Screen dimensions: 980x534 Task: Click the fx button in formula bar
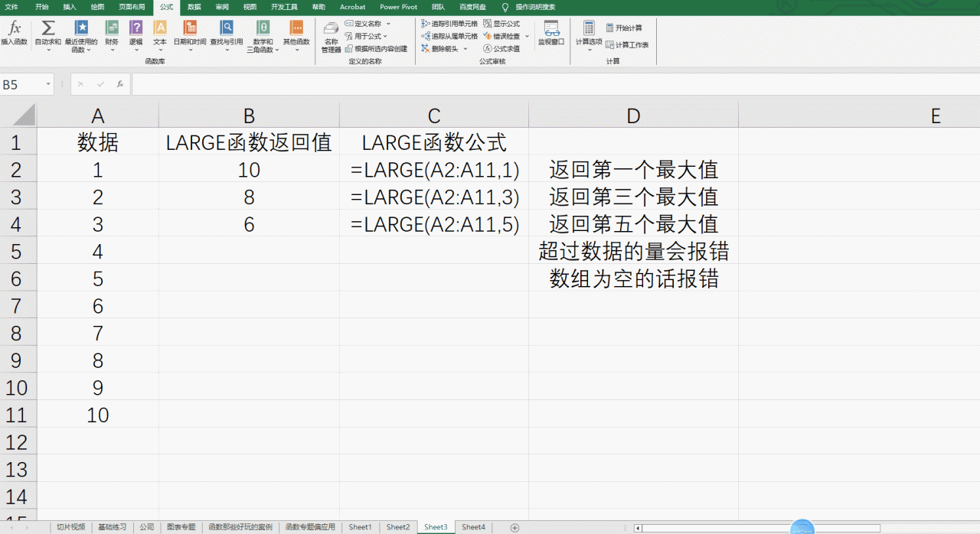click(120, 84)
